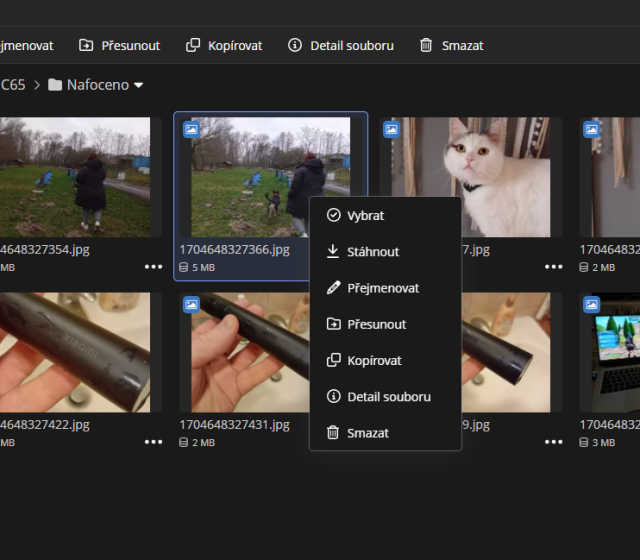The image size is (640, 560).
Task: Choose Přejmenovat in the context menu
Action: (382, 288)
